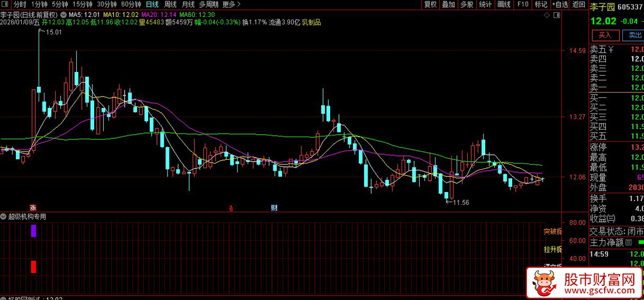Viewport: 644px width, 300px height.
Task: Click the 卖一 order row
Action: click(x=617, y=87)
